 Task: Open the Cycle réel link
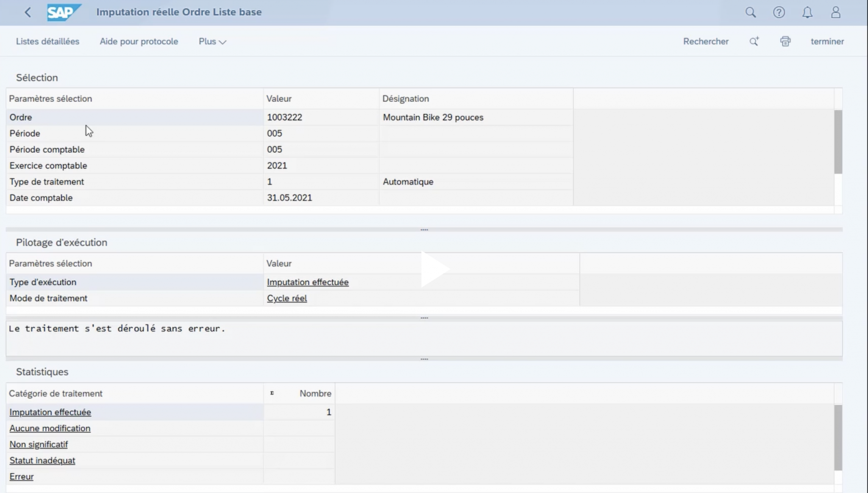(287, 298)
